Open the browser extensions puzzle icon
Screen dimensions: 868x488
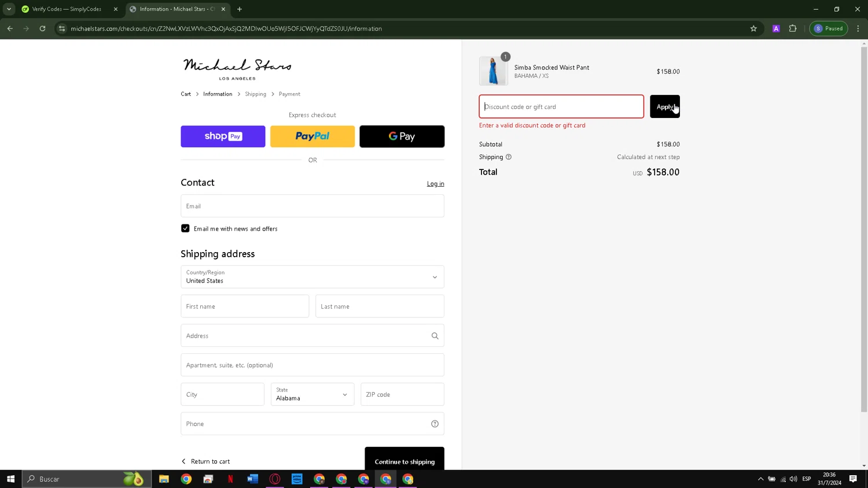[x=793, y=28]
